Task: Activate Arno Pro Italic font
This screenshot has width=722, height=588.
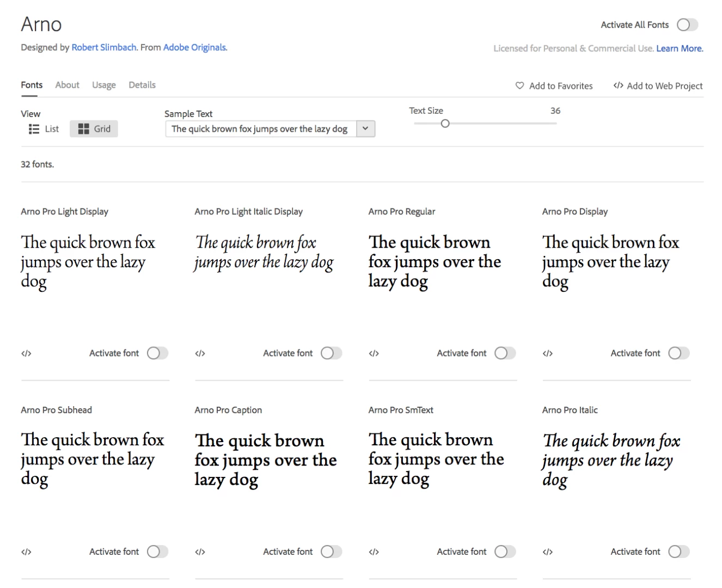Action: point(678,552)
